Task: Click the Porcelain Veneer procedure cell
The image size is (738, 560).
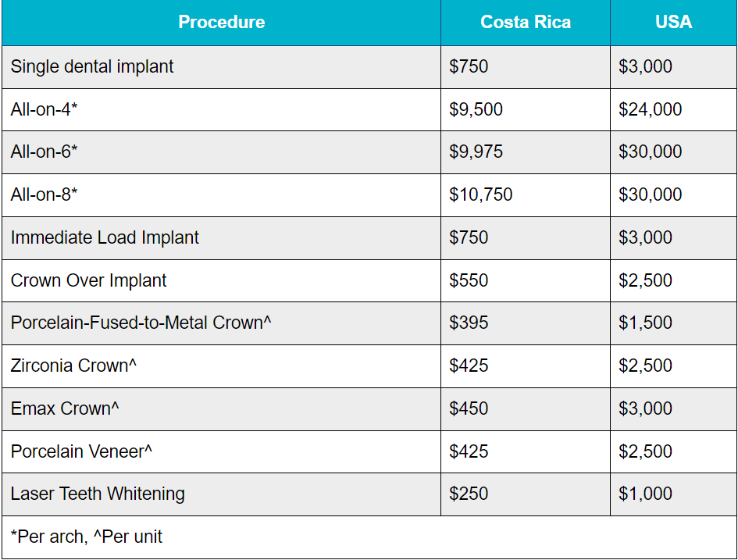Action: [82, 451]
